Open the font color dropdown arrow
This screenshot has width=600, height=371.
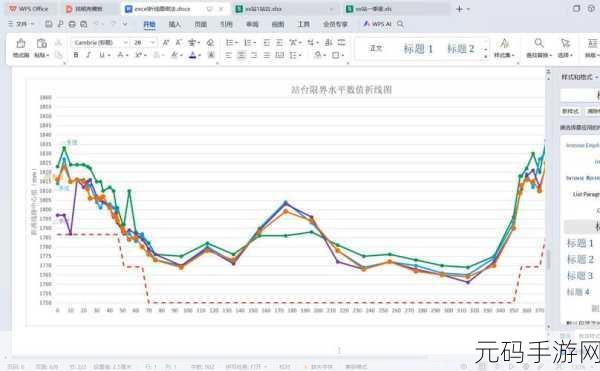(x=199, y=55)
